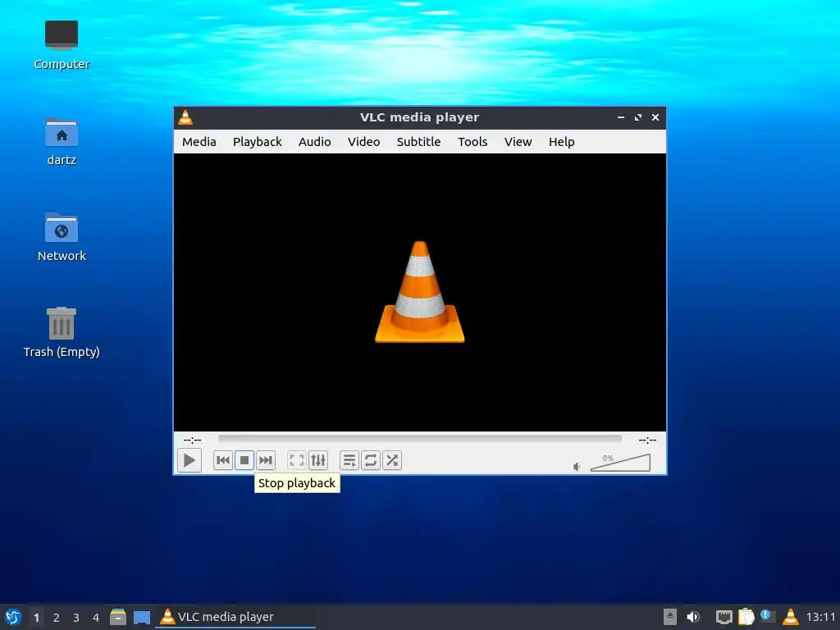Open the network status tray icon
This screenshot has height=630, width=840.
pos(724,617)
